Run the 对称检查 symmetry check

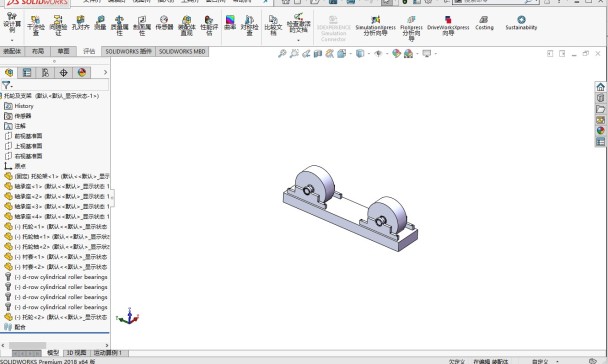click(x=249, y=26)
